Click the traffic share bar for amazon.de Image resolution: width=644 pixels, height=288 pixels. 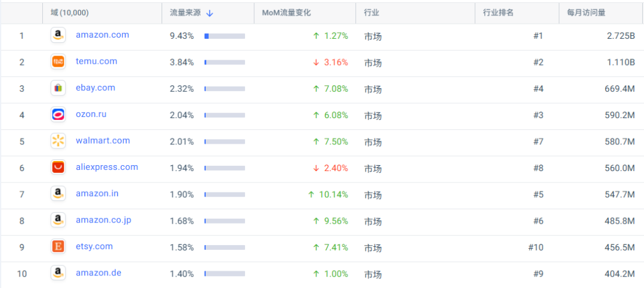(x=225, y=274)
